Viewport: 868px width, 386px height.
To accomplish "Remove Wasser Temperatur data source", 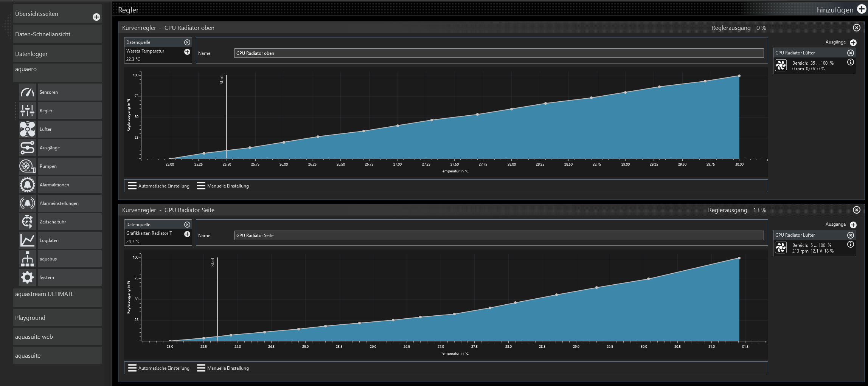I will (x=187, y=42).
